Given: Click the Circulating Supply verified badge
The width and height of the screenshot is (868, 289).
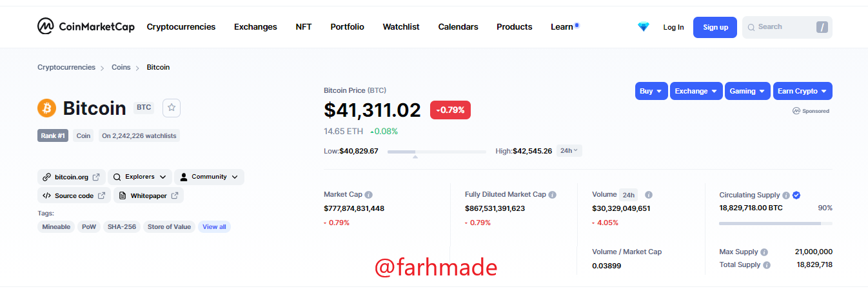Looking at the screenshot, I should coord(796,195).
